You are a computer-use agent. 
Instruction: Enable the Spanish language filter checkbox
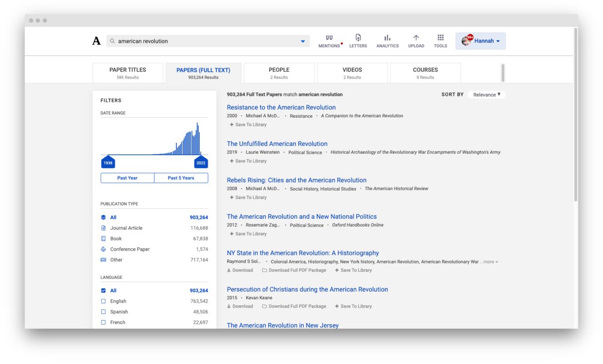click(103, 312)
